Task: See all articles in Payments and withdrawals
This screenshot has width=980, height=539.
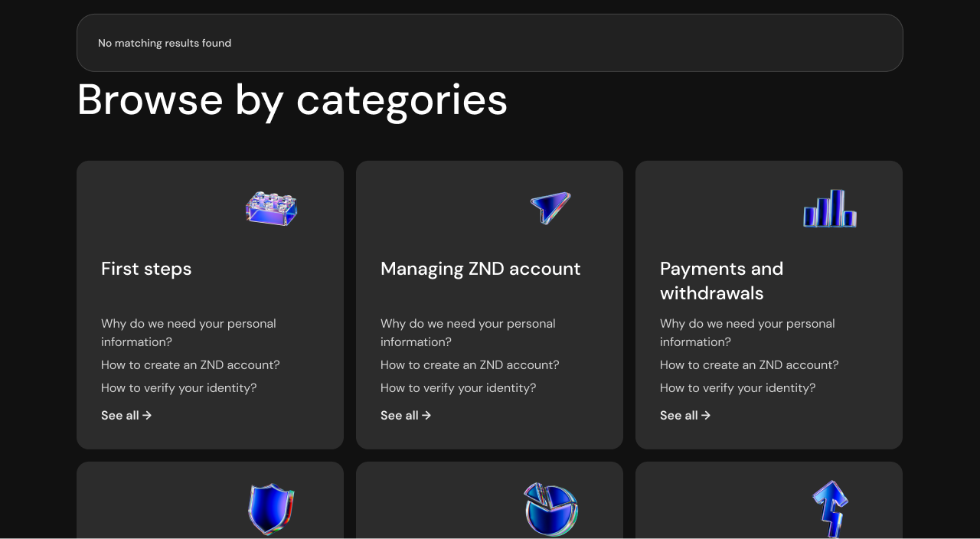Action: [685, 415]
